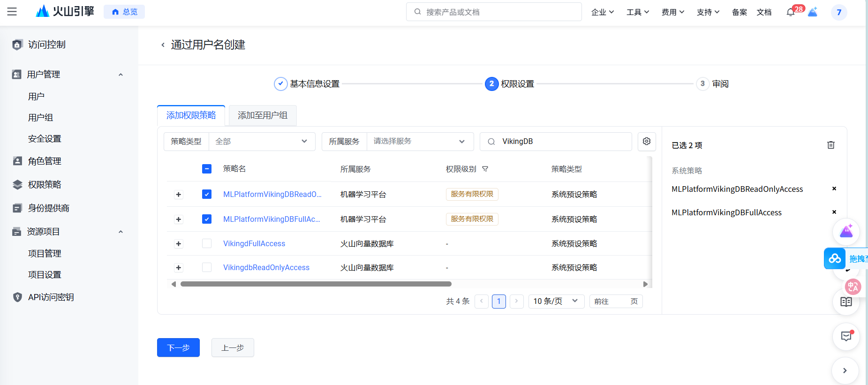Remove MLPlatformVikingDBReadOnlyAccess from selected list
The image size is (868, 385).
click(834, 189)
